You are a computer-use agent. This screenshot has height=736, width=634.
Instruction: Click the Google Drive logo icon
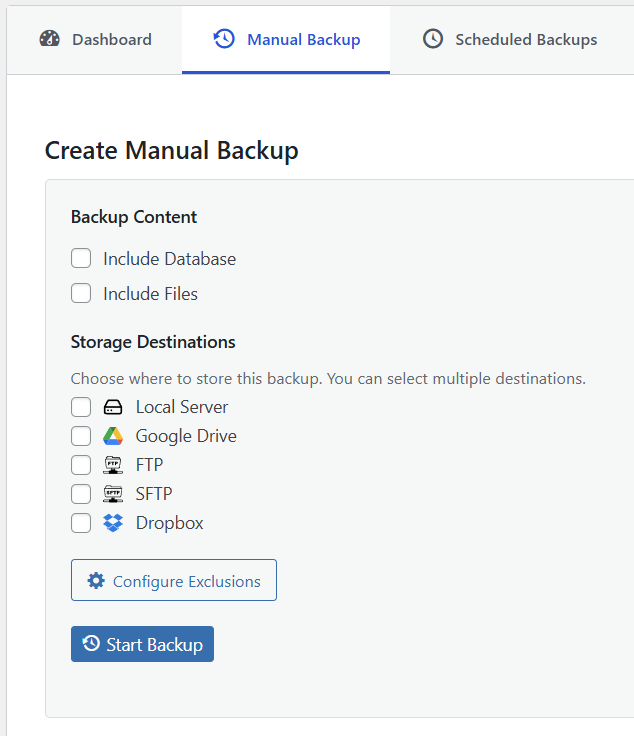113,436
